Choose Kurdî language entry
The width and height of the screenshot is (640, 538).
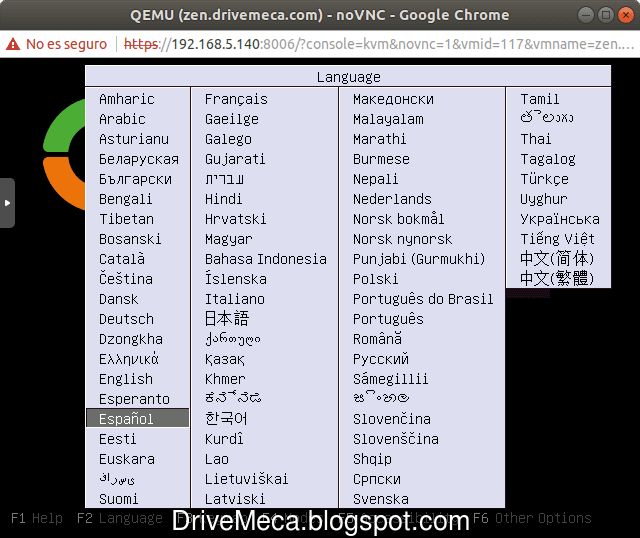(224, 439)
